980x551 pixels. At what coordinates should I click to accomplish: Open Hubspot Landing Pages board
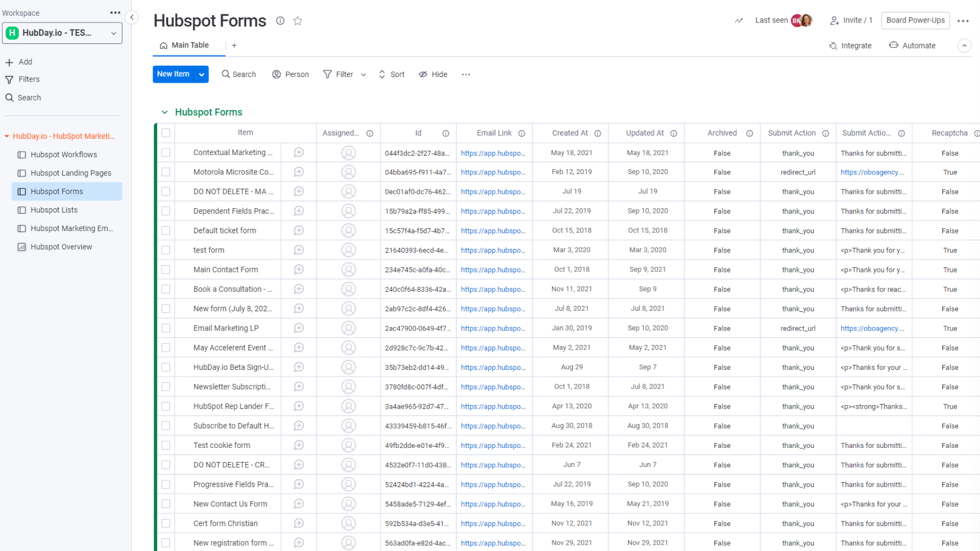71,173
